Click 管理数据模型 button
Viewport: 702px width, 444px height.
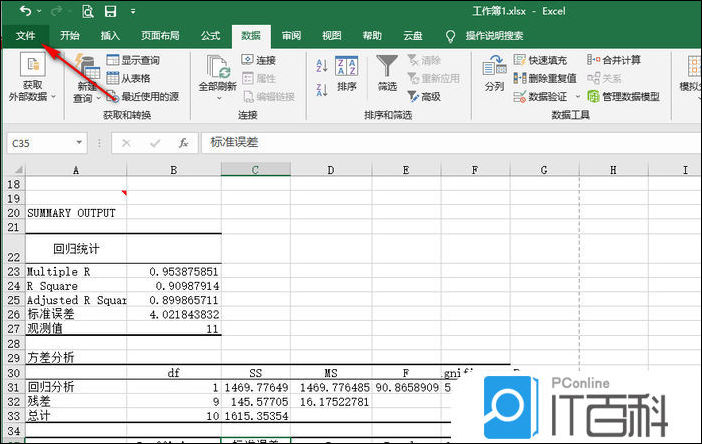click(x=624, y=96)
